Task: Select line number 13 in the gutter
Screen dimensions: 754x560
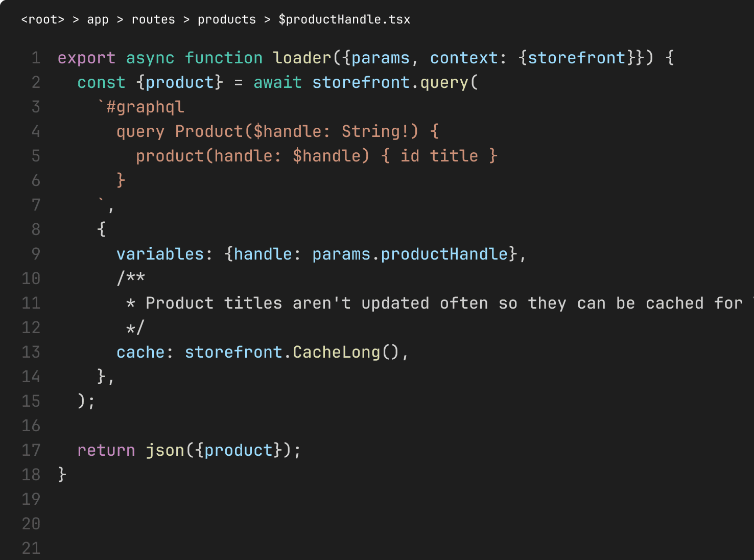Action: pyautogui.click(x=31, y=352)
